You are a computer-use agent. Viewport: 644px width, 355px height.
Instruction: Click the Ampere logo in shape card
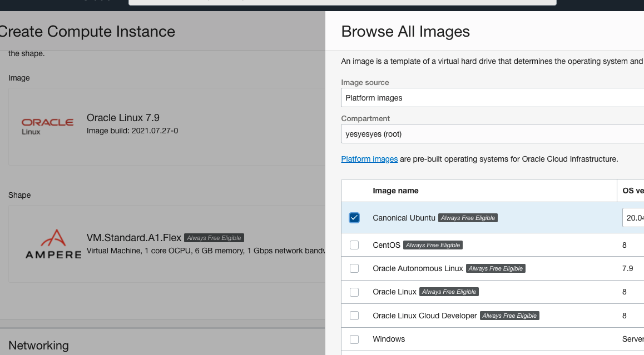[53, 244]
